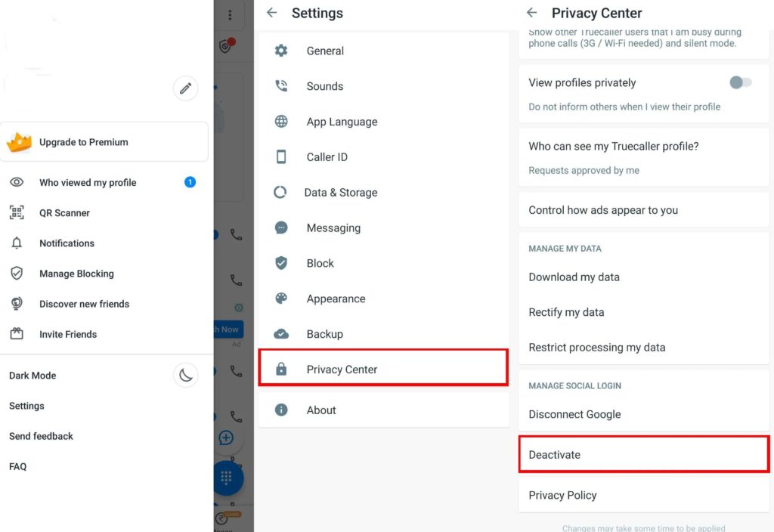Open the three-dot overflow menu
774x532 pixels.
click(230, 15)
